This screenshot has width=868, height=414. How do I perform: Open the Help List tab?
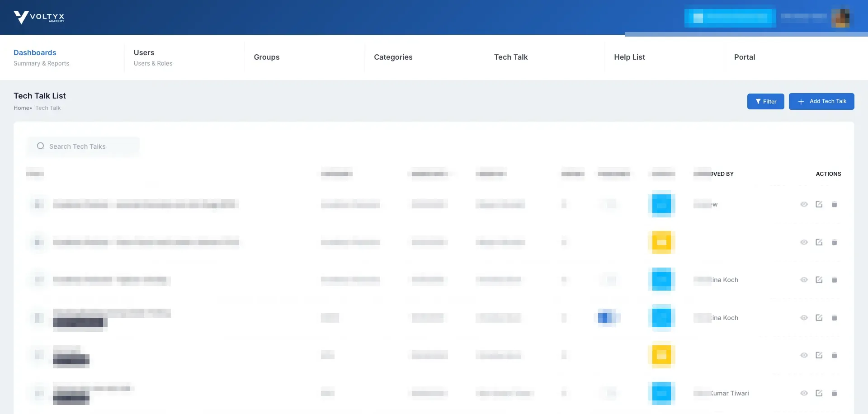pos(629,57)
